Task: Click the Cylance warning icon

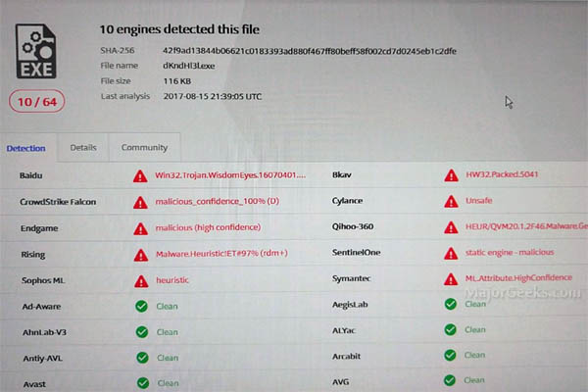Action: pyautogui.click(x=451, y=201)
